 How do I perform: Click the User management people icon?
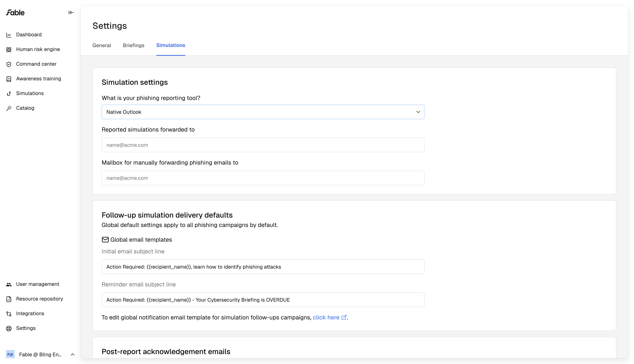[x=9, y=285]
